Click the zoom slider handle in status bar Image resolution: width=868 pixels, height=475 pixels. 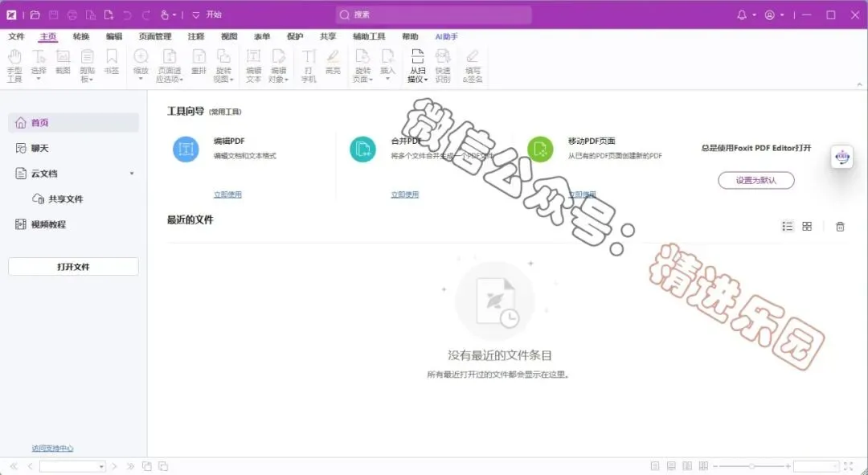(x=751, y=466)
